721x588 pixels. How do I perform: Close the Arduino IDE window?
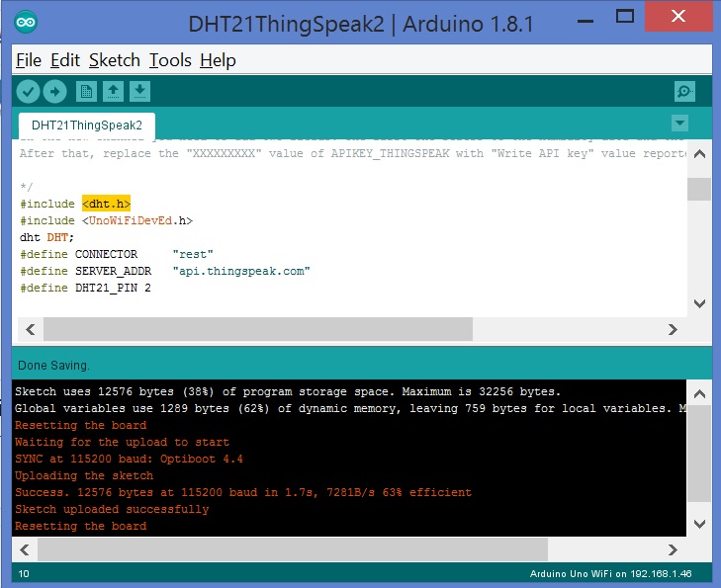[678, 16]
